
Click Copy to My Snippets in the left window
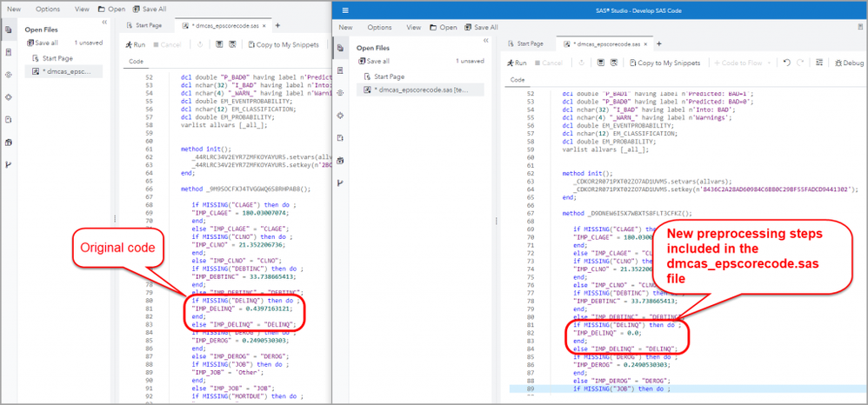tap(284, 45)
